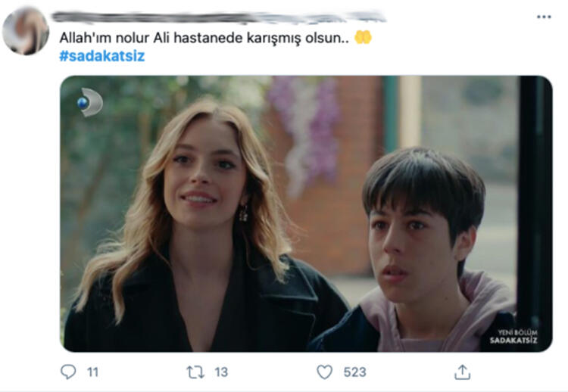
Task: Enlarge the tweet's embedded photo
Action: tap(306, 213)
